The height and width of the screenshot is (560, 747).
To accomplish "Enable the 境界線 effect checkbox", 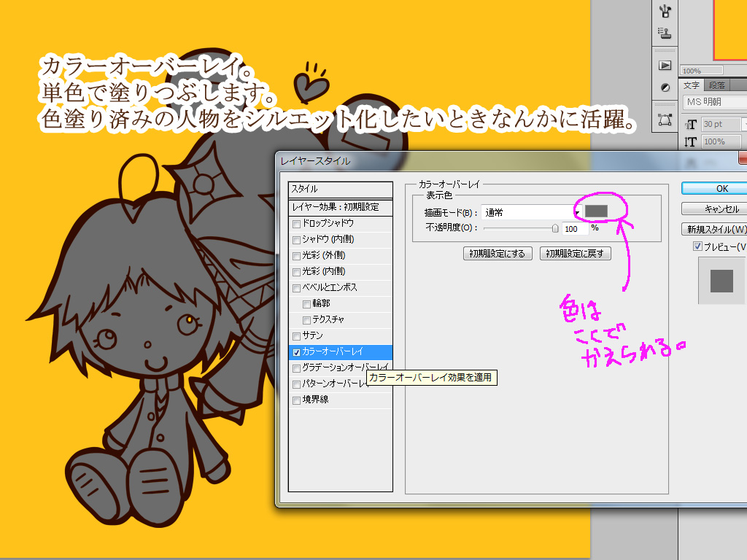I will click(x=296, y=400).
